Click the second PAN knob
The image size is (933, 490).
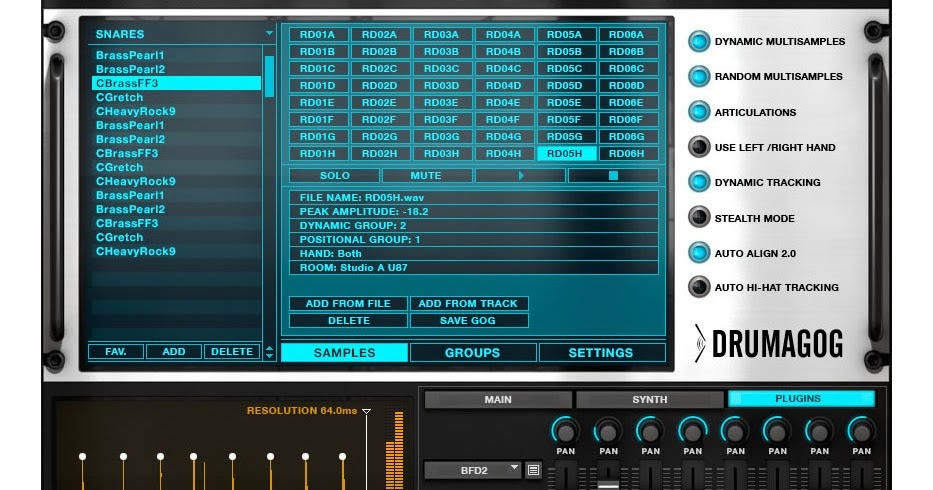608,430
